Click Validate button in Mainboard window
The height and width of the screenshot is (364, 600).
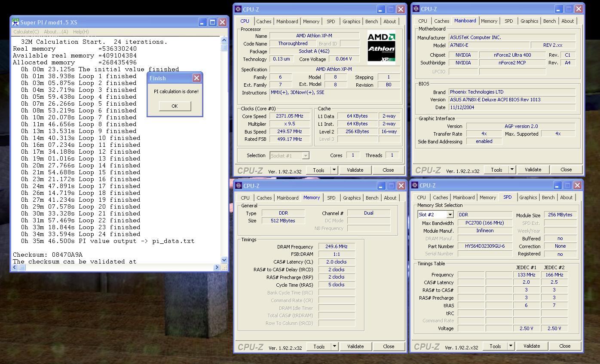point(533,170)
